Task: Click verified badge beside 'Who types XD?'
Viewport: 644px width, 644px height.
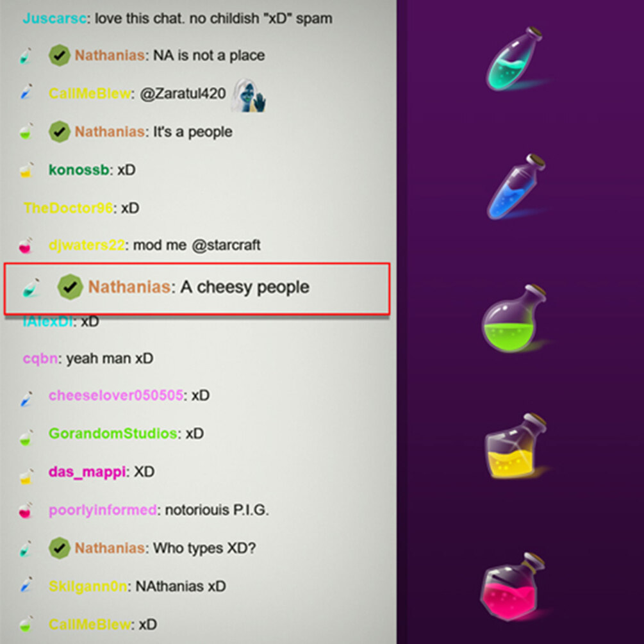Action: pos(59,548)
